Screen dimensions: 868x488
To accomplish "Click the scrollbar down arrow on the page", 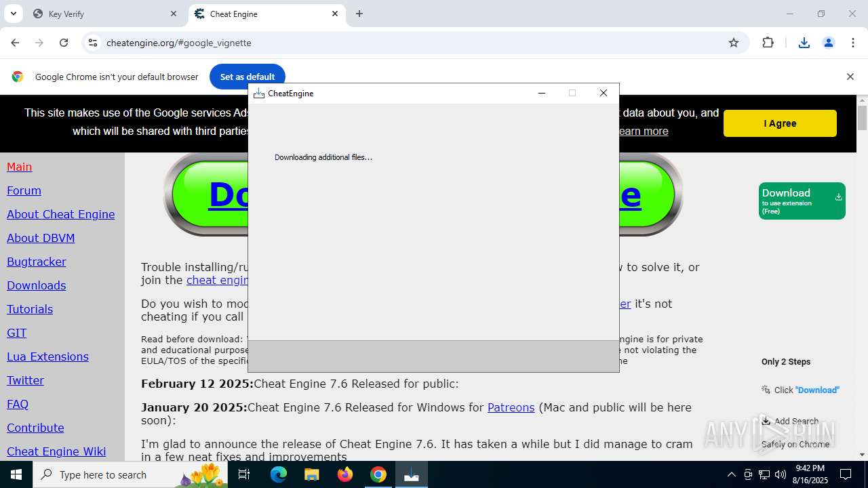I will click(x=863, y=455).
